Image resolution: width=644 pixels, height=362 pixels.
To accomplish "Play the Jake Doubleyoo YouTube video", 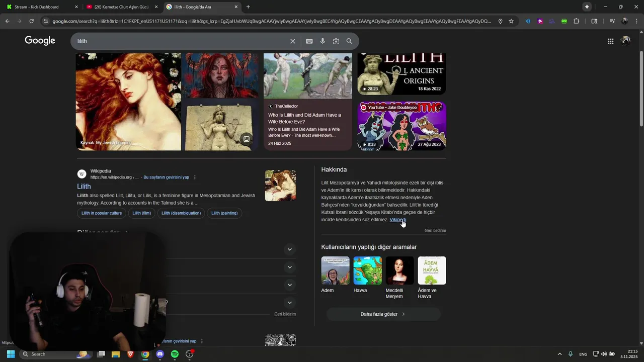I will pos(401,126).
